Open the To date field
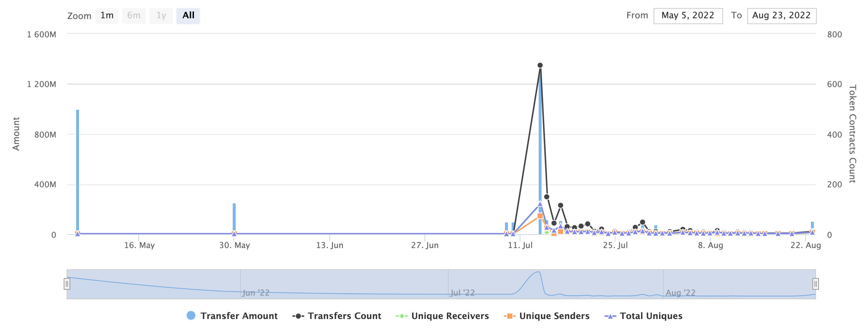868x330 pixels. point(782,16)
